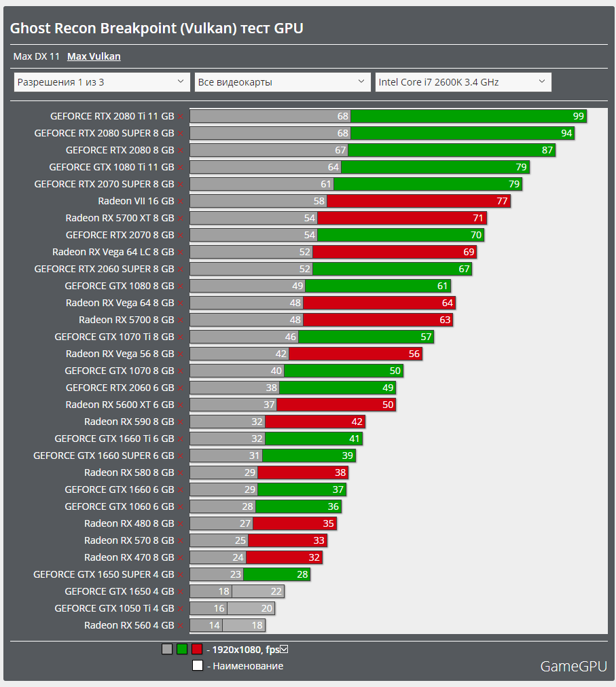The image size is (616, 687).
Task: Remove Radeon RX 5700 XT 8 GB row
Action: [180, 219]
